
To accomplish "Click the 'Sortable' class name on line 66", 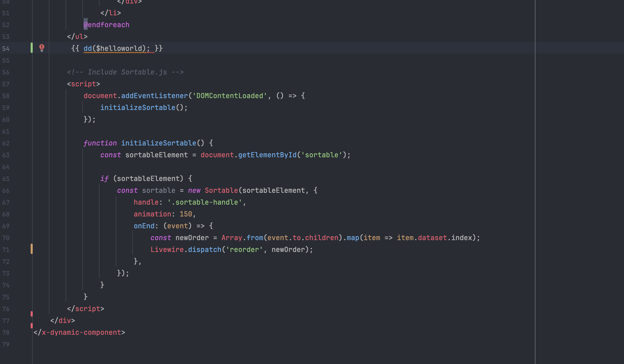I will point(221,190).
